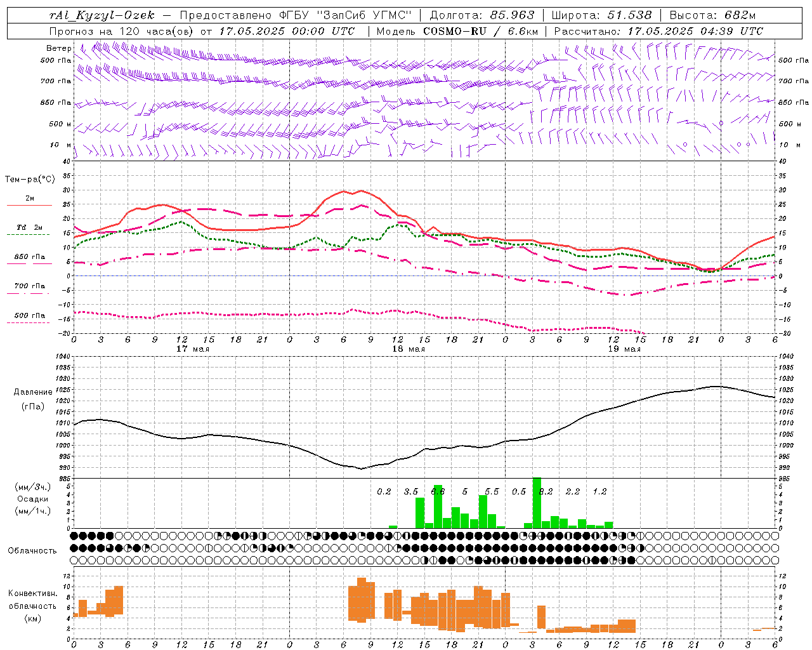Click the 19 мая date label
Screen dimensions: 812x650
coord(624,349)
